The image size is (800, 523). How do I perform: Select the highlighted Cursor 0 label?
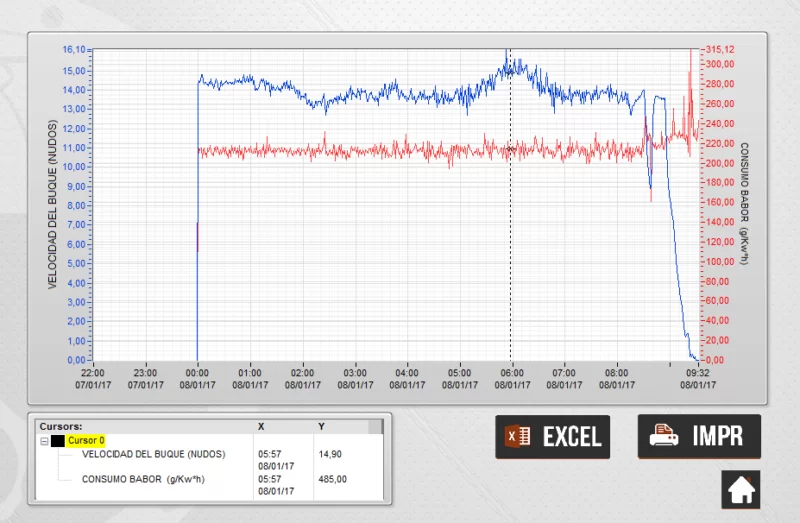click(86, 440)
